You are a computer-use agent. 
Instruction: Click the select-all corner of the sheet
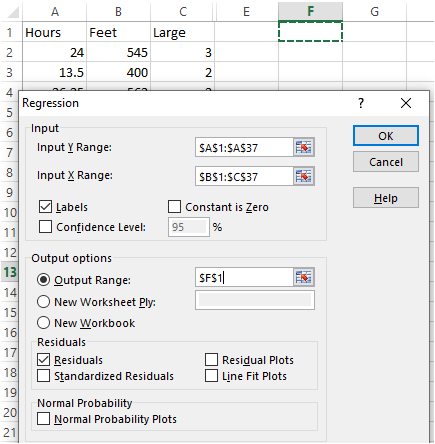click(x=12, y=12)
